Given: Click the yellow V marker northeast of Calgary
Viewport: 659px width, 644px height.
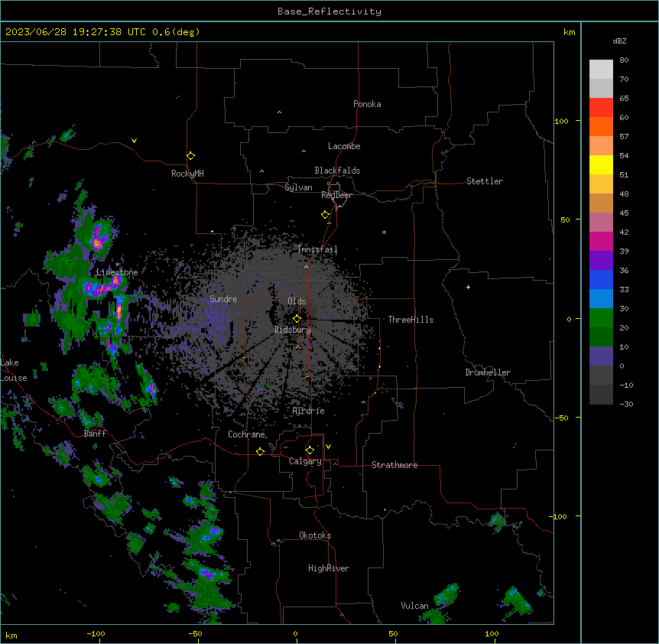Looking at the screenshot, I should (328, 447).
